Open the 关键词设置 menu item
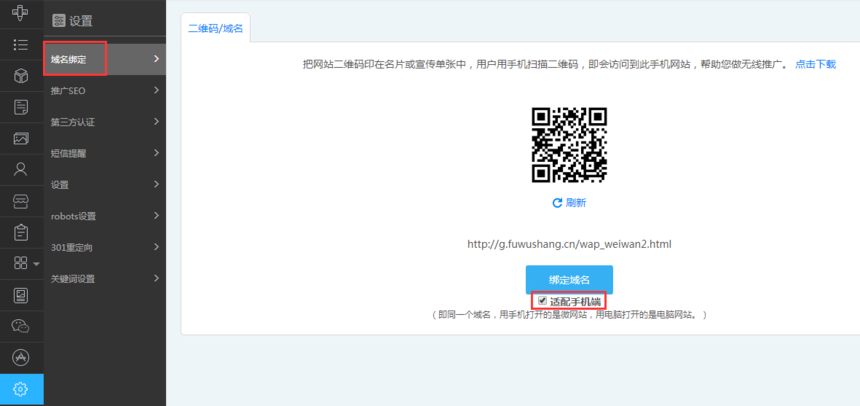 pos(105,278)
